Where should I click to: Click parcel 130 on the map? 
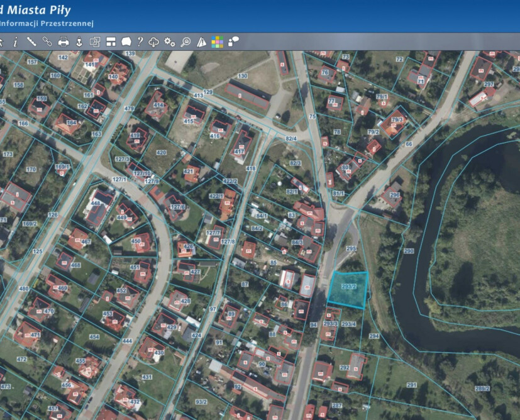(243, 76)
